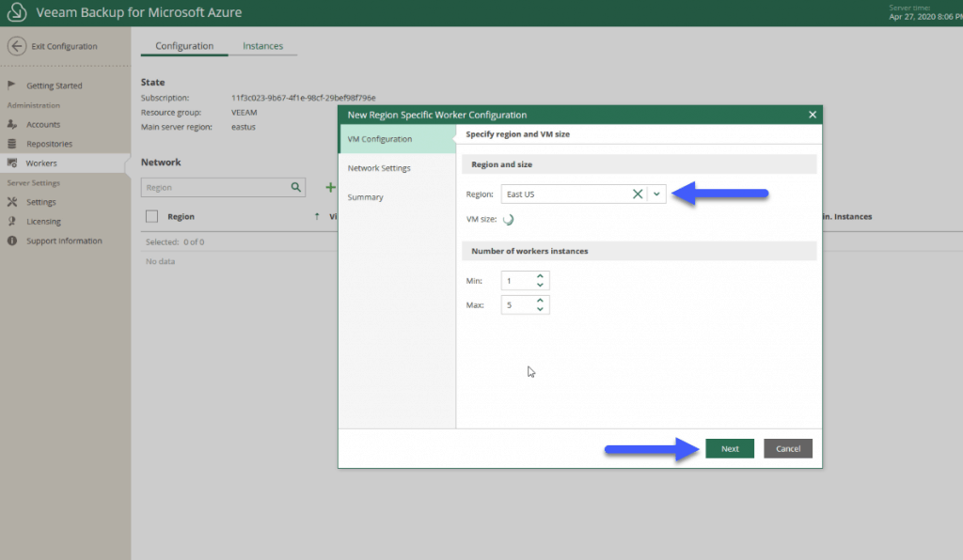Click the Region column header
The image size is (963, 560).
[x=181, y=216]
